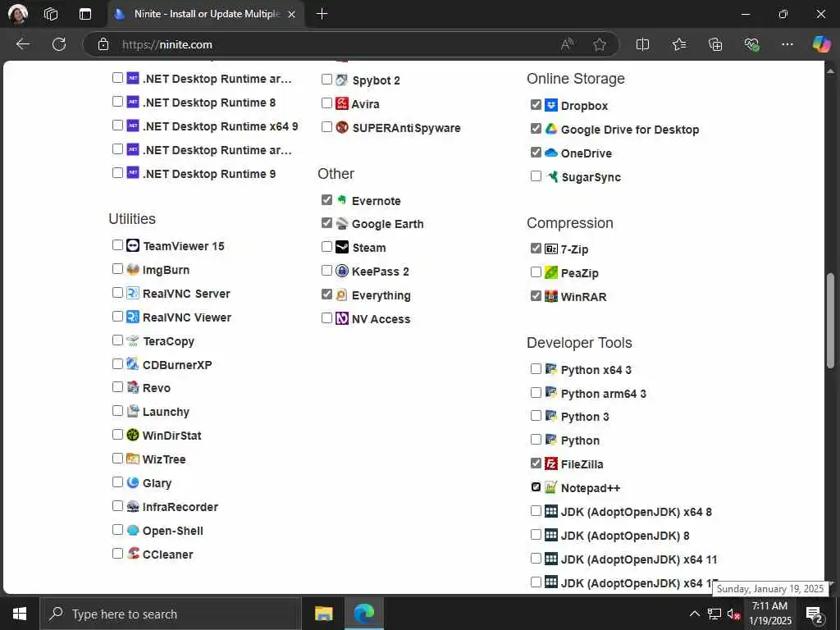Close the Ninite tab
The height and width of the screenshot is (630, 840).
(x=291, y=15)
